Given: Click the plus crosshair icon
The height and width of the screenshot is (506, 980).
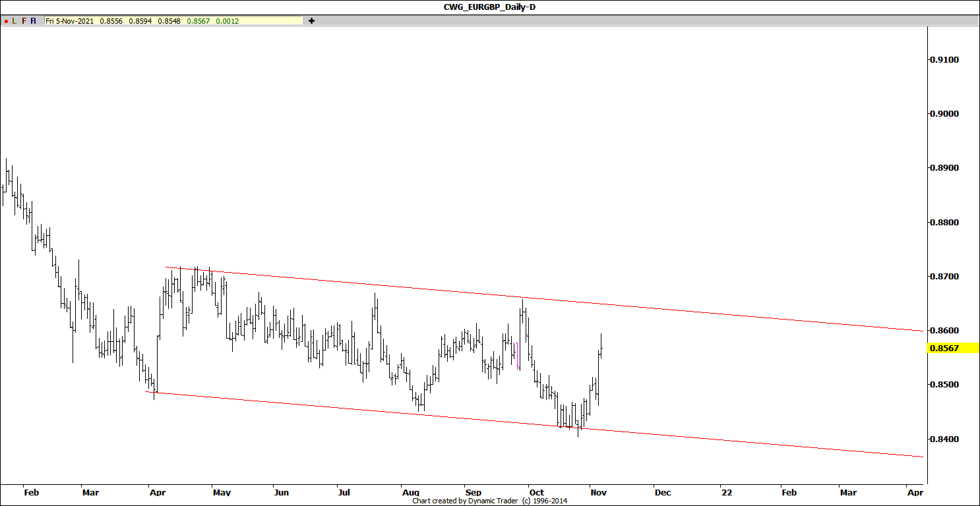Looking at the screenshot, I should click(x=312, y=21).
